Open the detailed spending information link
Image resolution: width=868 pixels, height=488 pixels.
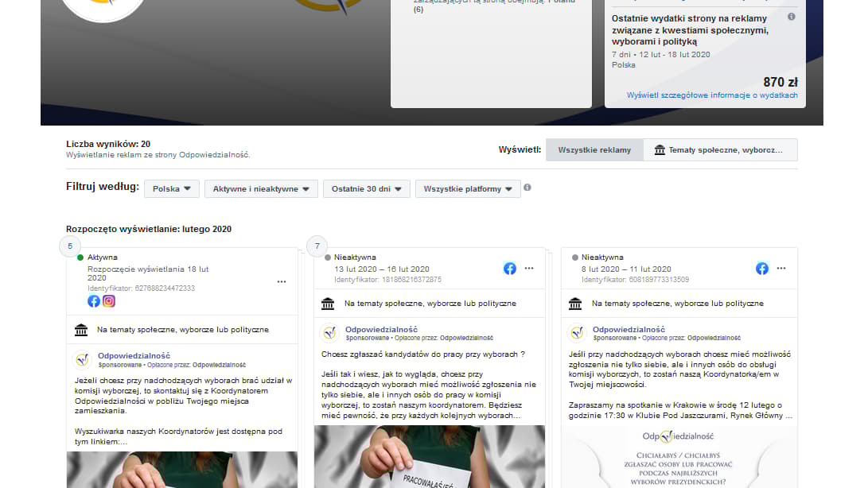coord(712,95)
